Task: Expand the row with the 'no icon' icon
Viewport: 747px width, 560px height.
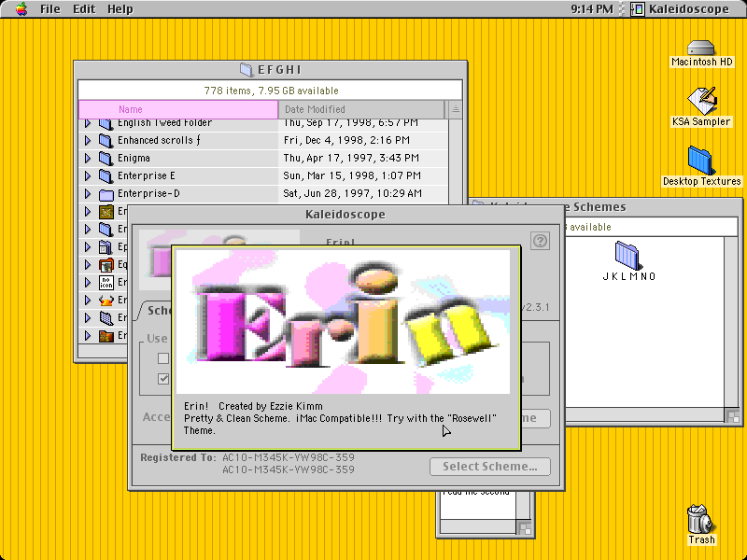Action: [x=88, y=283]
